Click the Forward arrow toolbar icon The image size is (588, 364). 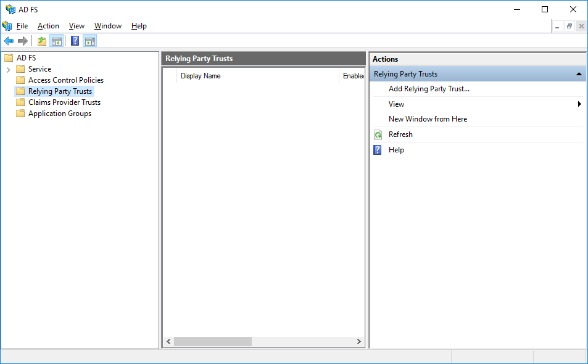(x=23, y=41)
